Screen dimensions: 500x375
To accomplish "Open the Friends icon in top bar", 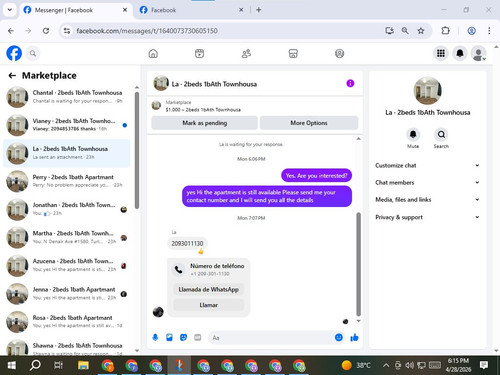I will tap(246, 53).
